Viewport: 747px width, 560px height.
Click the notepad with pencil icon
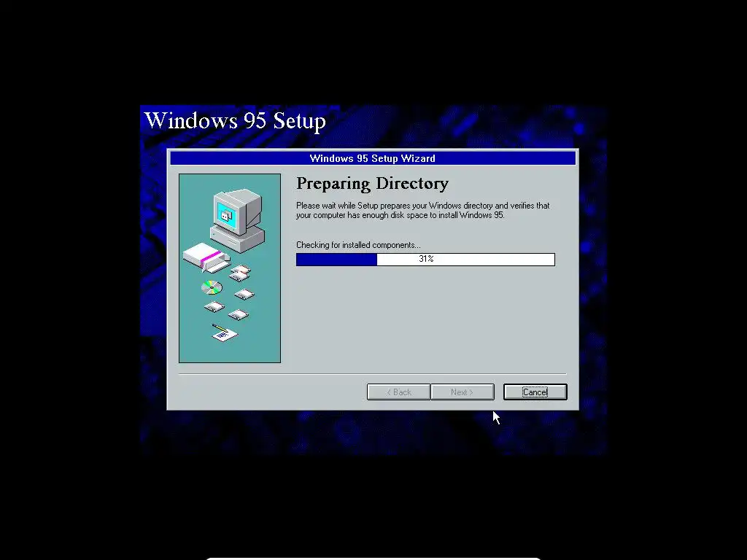pos(225,332)
